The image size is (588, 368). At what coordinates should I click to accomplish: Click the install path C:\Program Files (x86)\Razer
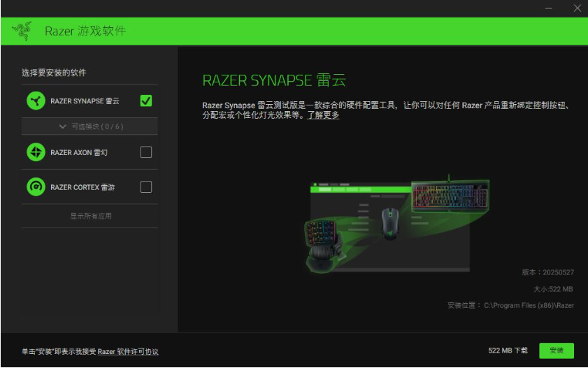pyautogui.click(x=529, y=305)
